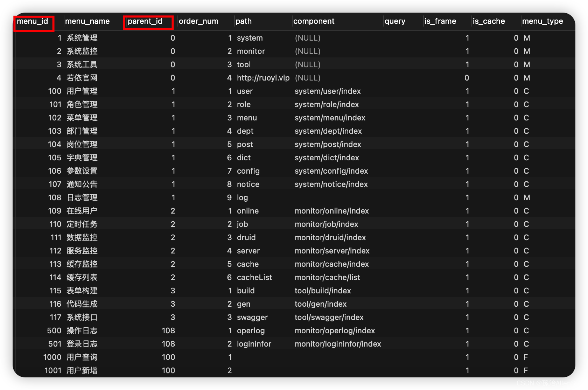This screenshot has width=588, height=390.
Task: Select the 字典管理 menu name cell
Action: (82, 158)
